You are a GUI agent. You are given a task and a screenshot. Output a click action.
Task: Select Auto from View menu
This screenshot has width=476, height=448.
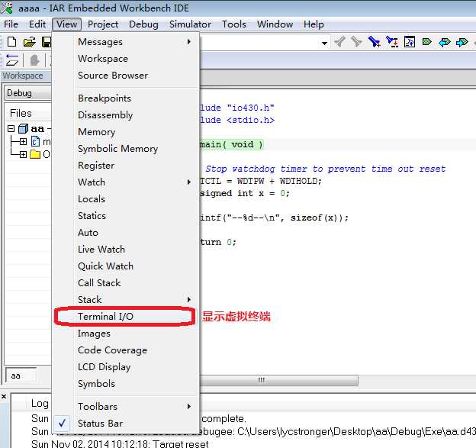126,232
